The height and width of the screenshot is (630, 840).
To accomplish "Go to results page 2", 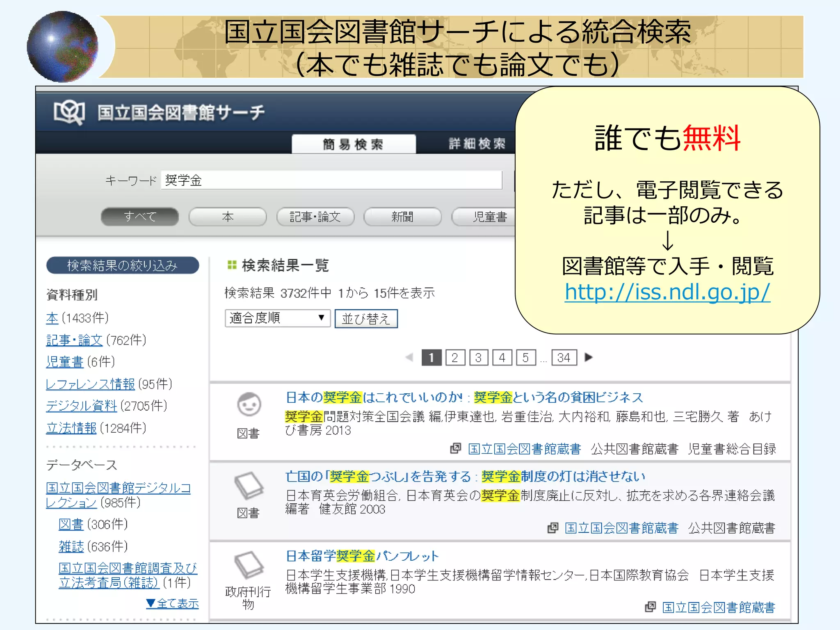I will (x=455, y=357).
